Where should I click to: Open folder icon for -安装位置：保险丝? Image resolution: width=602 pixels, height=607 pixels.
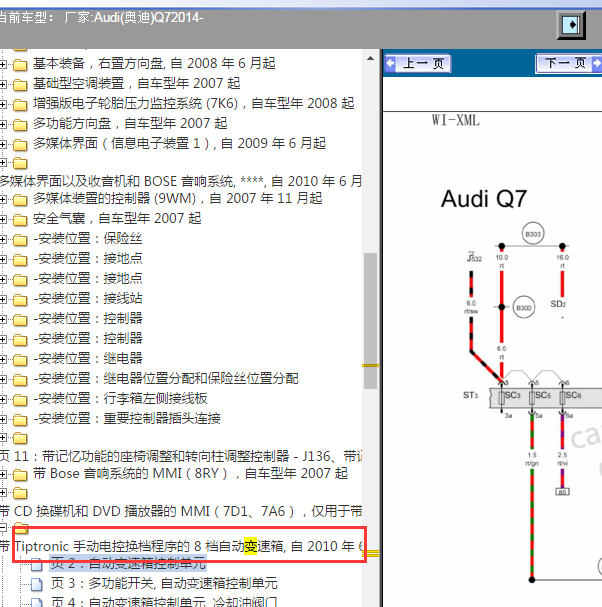click(x=20, y=240)
